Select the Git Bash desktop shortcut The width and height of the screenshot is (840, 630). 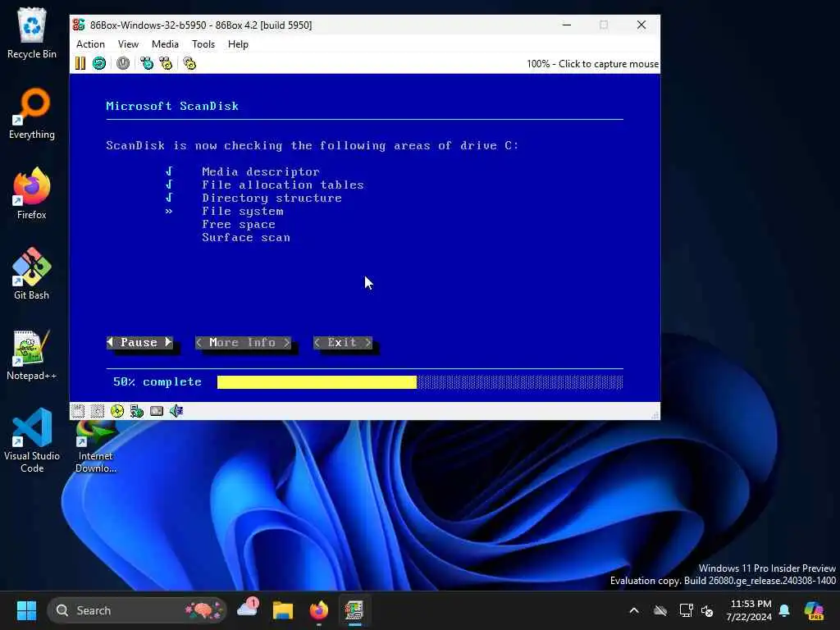tap(32, 274)
